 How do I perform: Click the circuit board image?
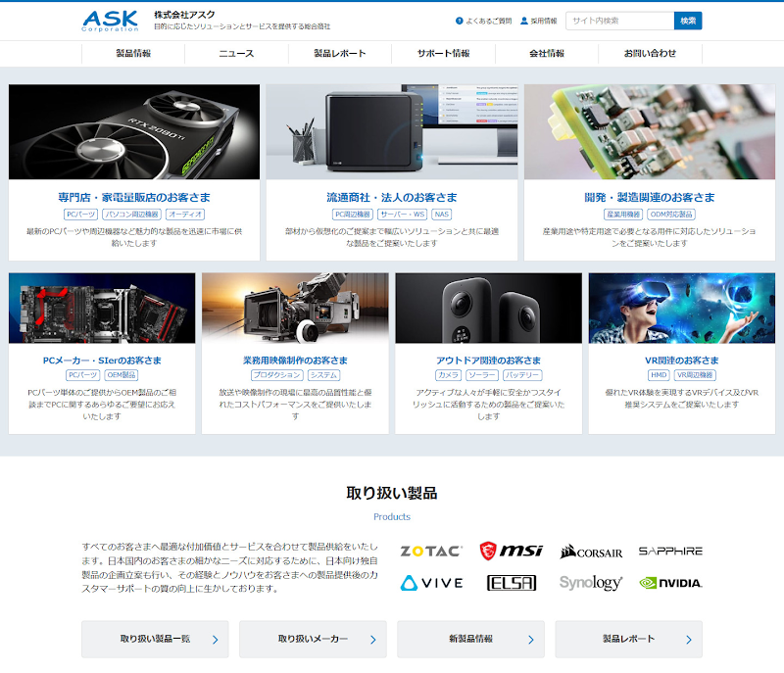pyautogui.click(x=650, y=132)
